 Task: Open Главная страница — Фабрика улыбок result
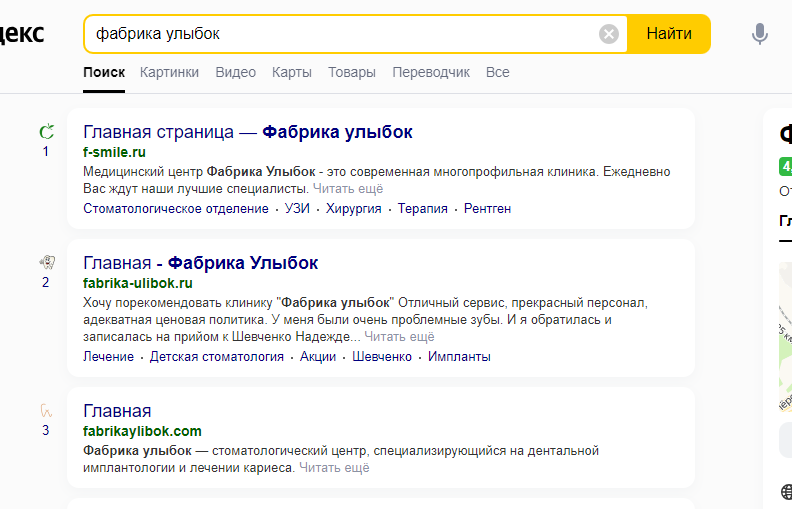247,132
